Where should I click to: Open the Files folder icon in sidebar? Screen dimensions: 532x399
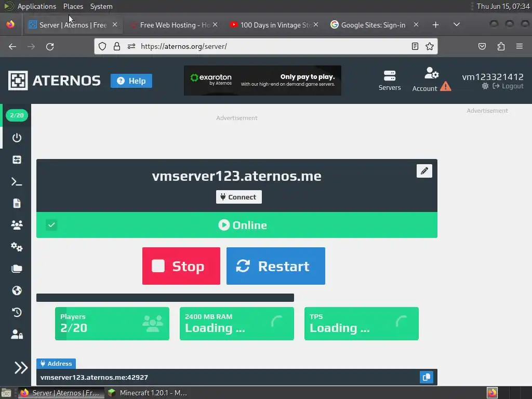17,269
